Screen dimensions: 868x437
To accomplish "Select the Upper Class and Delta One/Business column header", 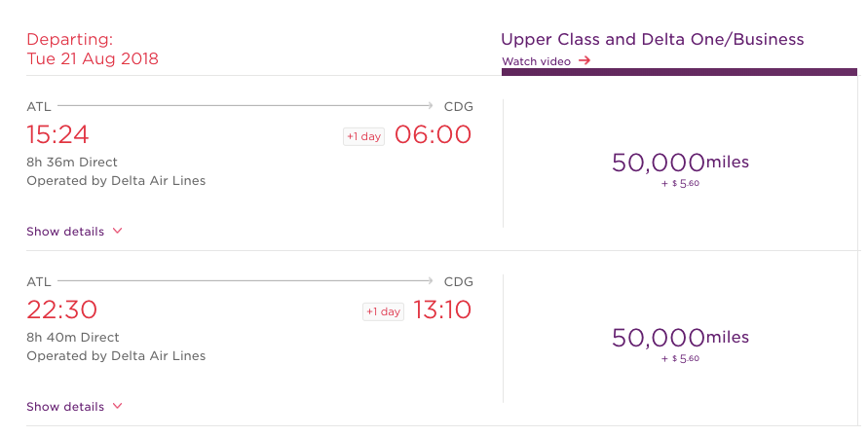I will pyautogui.click(x=652, y=40).
